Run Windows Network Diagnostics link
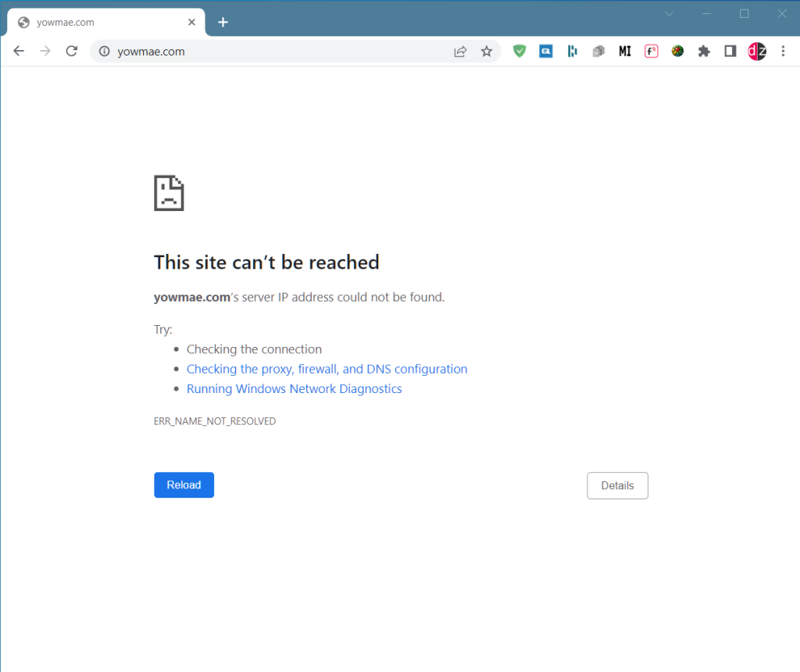The height and width of the screenshot is (672, 800). coord(295,389)
